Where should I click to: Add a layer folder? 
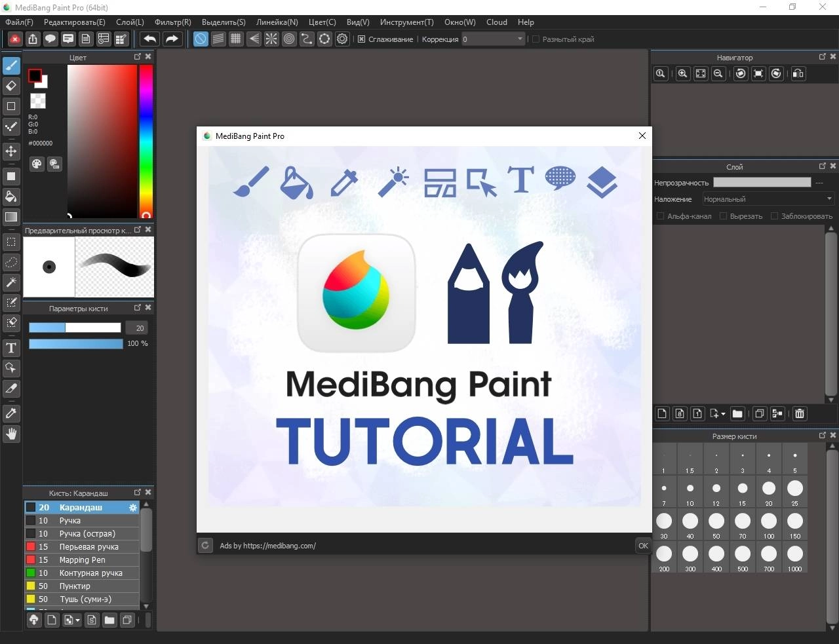pyautogui.click(x=737, y=413)
